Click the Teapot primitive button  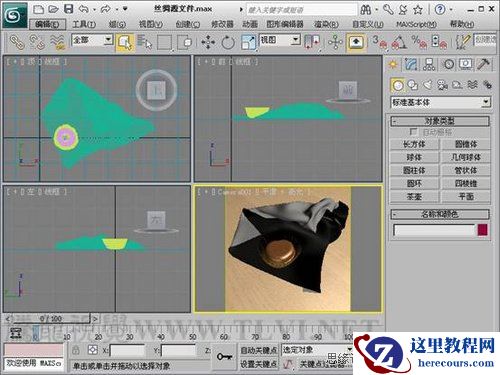point(414,197)
